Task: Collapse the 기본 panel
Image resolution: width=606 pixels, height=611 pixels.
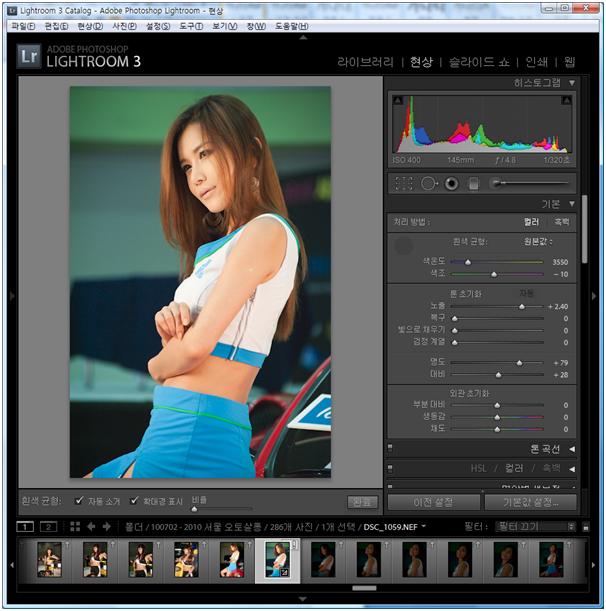Action: point(572,204)
